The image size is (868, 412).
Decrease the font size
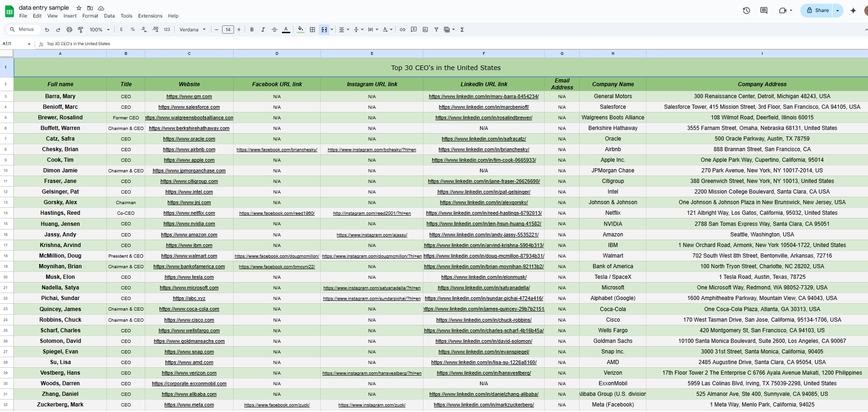tap(217, 29)
